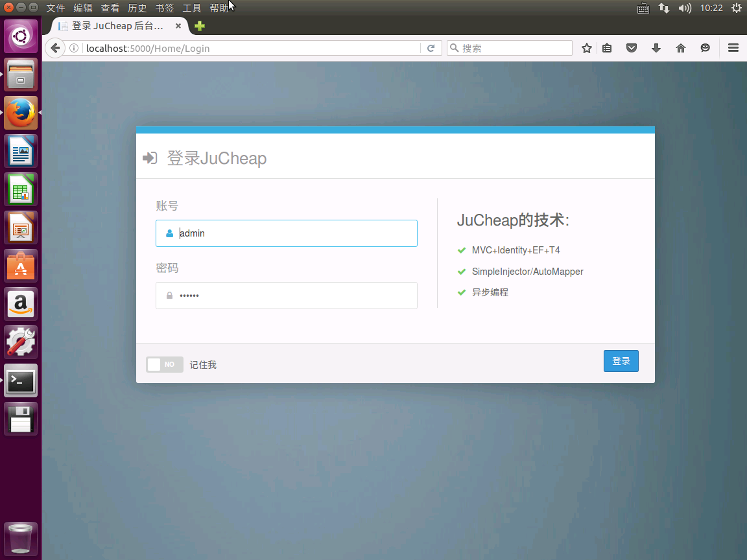Image resolution: width=747 pixels, height=560 pixels.
Task: Click the 10:22 clock in top panel
Action: tap(711, 8)
